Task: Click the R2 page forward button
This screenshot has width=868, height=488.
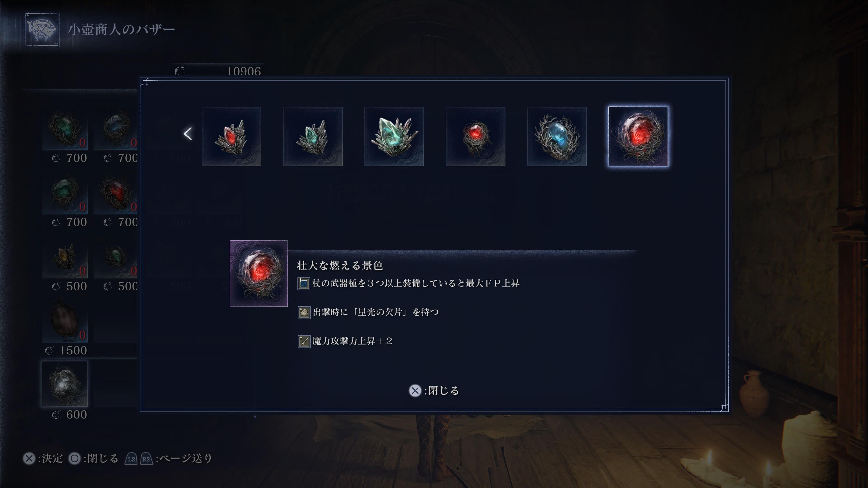Action: (x=146, y=459)
